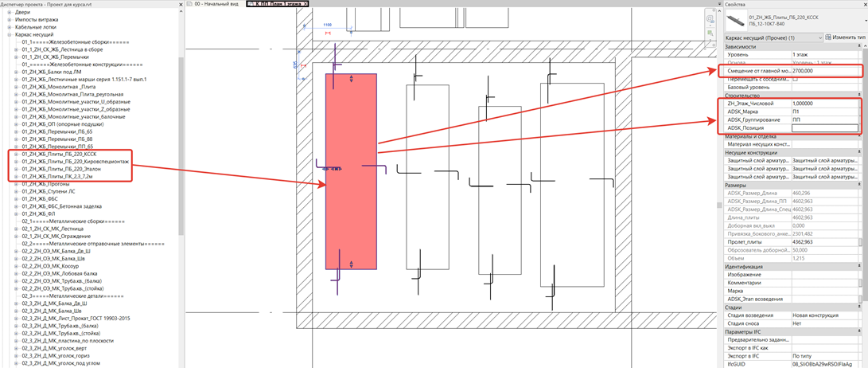This screenshot has height=368, width=868.
Task: Select 01_ZH_ЖБ_Плиты_ПБ_220_Кировспецмонтаж tree item
Action: pos(76,161)
